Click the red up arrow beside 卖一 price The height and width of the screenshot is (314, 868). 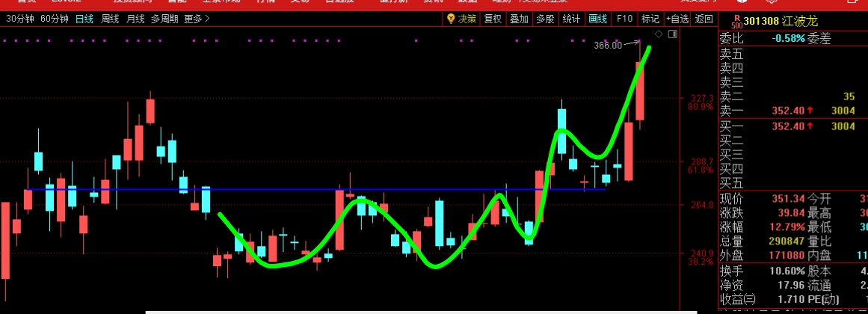click(810, 111)
